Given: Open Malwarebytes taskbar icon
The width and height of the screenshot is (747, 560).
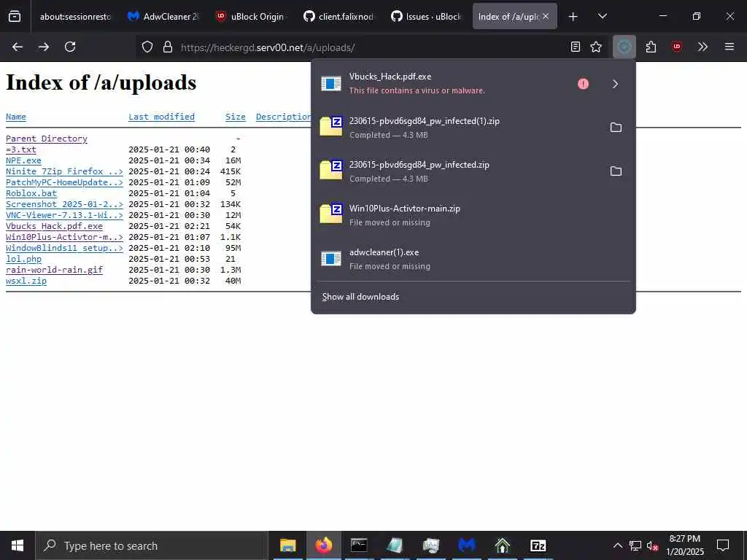Looking at the screenshot, I should pyautogui.click(x=466, y=545).
